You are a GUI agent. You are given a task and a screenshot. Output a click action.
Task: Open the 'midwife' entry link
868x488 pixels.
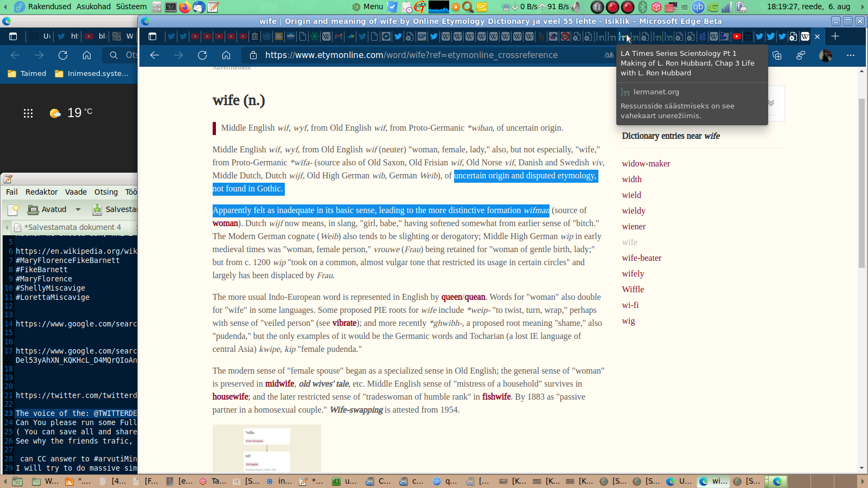coord(280,384)
